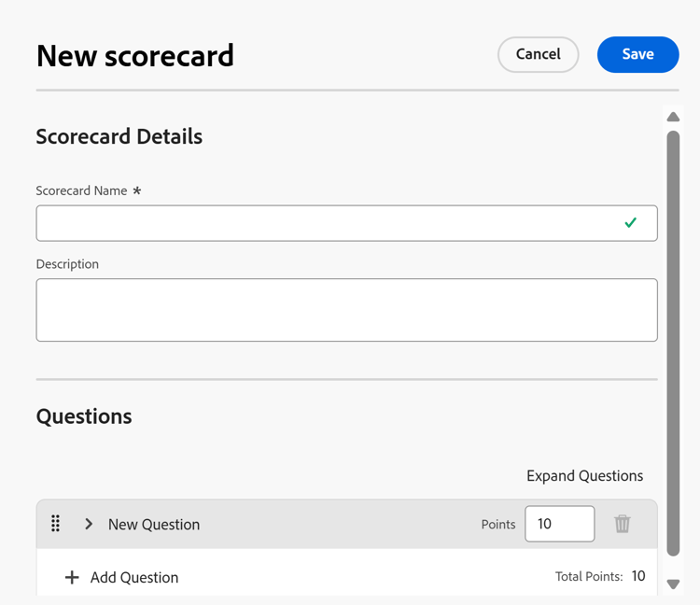The width and height of the screenshot is (700, 605).
Task: Click the Total Points value
Action: click(638, 576)
